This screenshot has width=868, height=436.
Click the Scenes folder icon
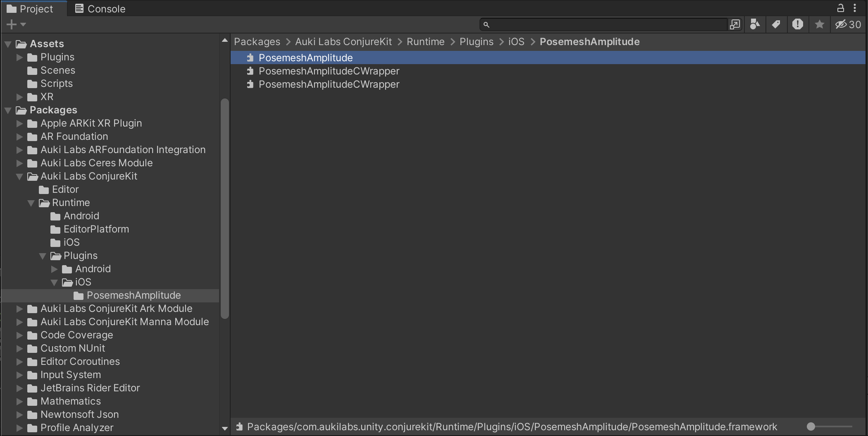click(32, 71)
